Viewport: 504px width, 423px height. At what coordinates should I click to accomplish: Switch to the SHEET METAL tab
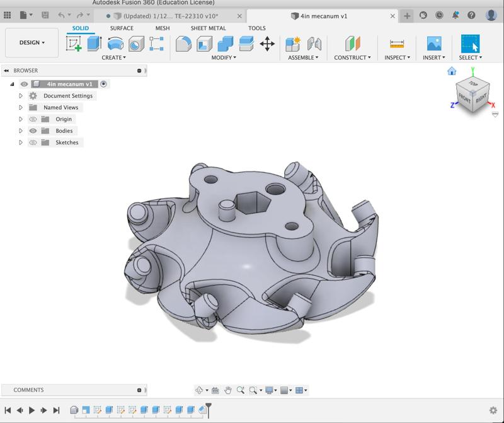click(209, 28)
